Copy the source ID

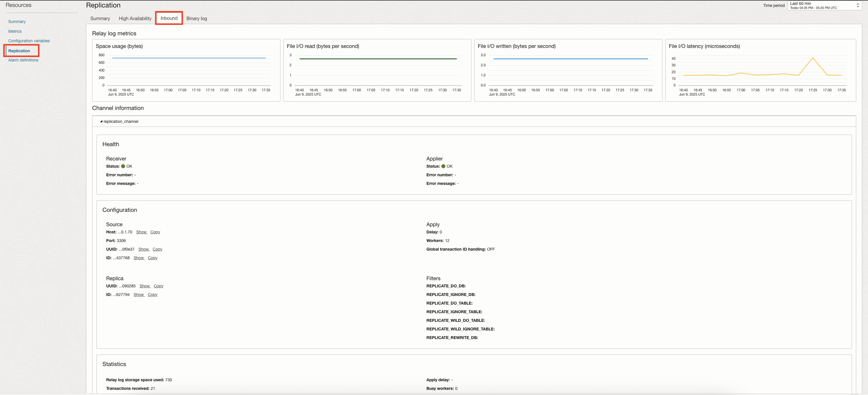[x=152, y=257]
